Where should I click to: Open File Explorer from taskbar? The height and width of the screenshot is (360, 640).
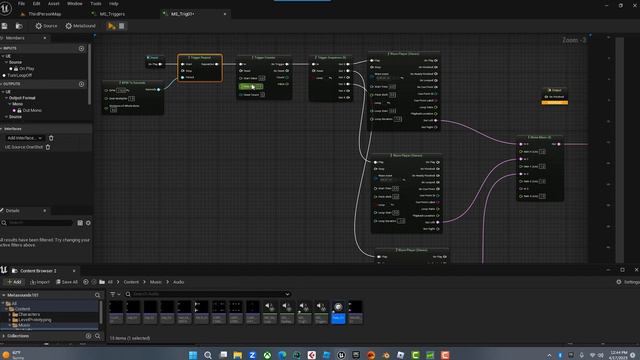[x=238, y=355]
